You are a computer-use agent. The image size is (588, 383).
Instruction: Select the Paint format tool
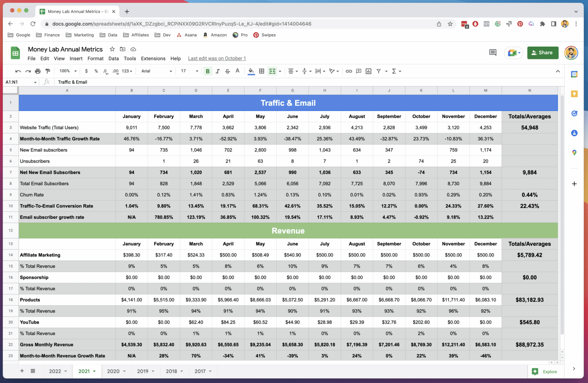click(x=47, y=71)
